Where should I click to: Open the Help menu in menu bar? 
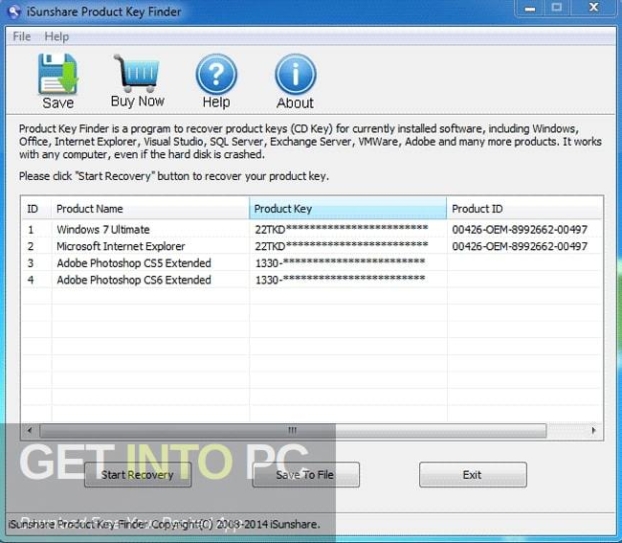[x=56, y=36]
